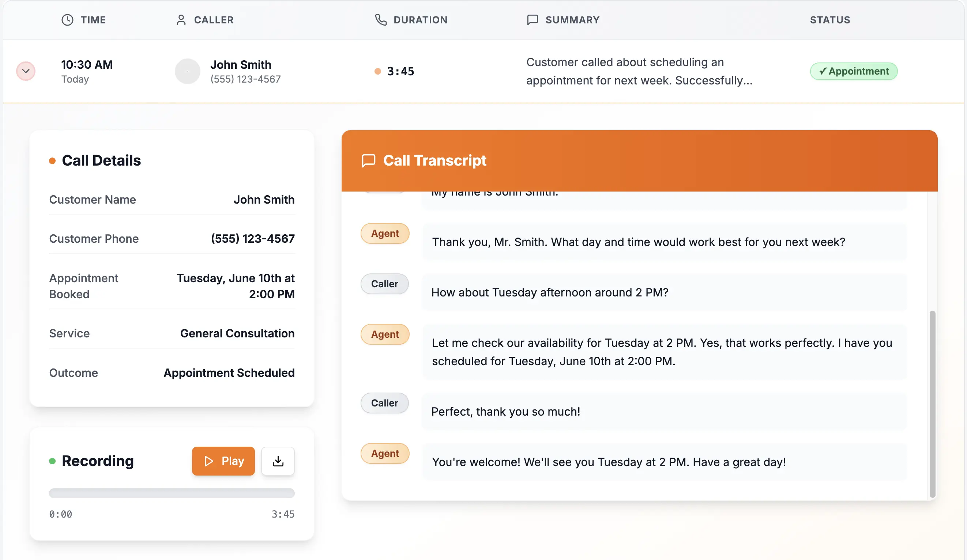The image size is (967, 560).
Task: Select the 10:30 AM time text
Action: click(87, 64)
